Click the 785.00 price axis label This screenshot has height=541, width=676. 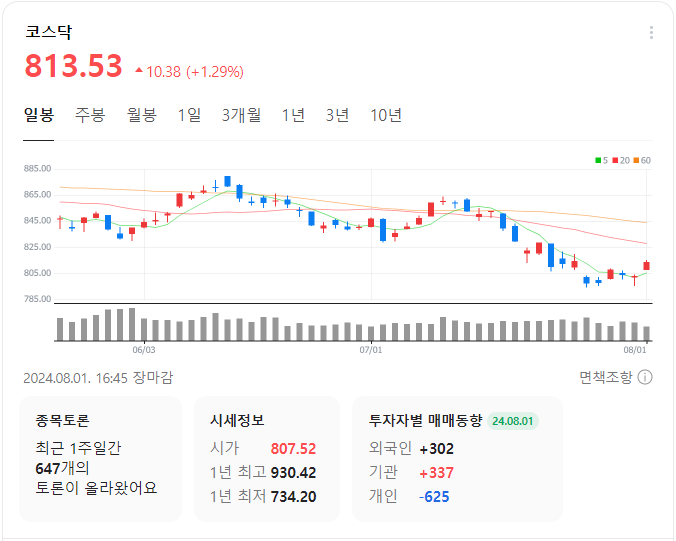(x=38, y=299)
